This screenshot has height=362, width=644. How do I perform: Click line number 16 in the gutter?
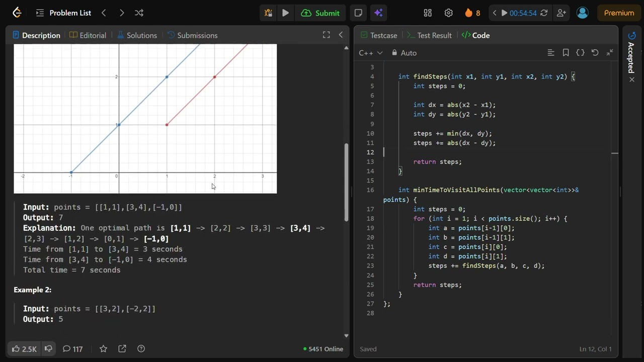pyautogui.click(x=371, y=190)
